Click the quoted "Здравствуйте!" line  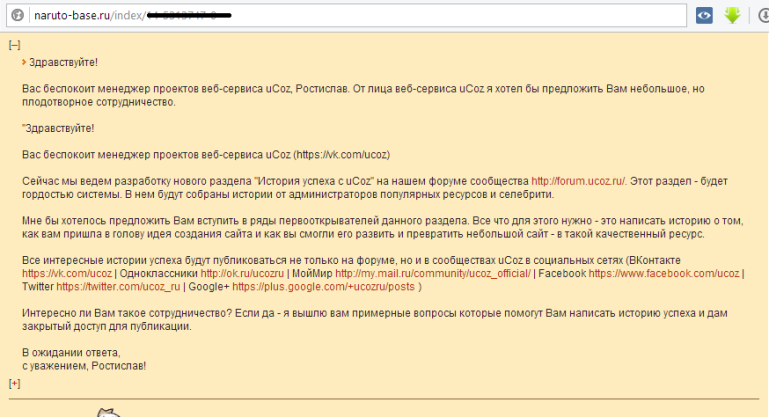pyautogui.click(x=58, y=129)
